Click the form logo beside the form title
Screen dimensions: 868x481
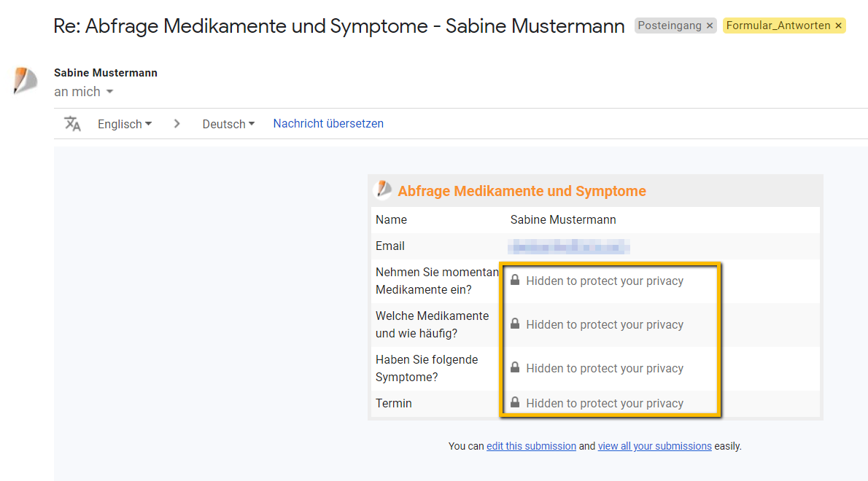(x=383, y=190)
